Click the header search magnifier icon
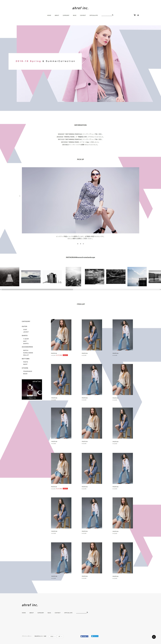161x644 pixels. click(113, 15)
